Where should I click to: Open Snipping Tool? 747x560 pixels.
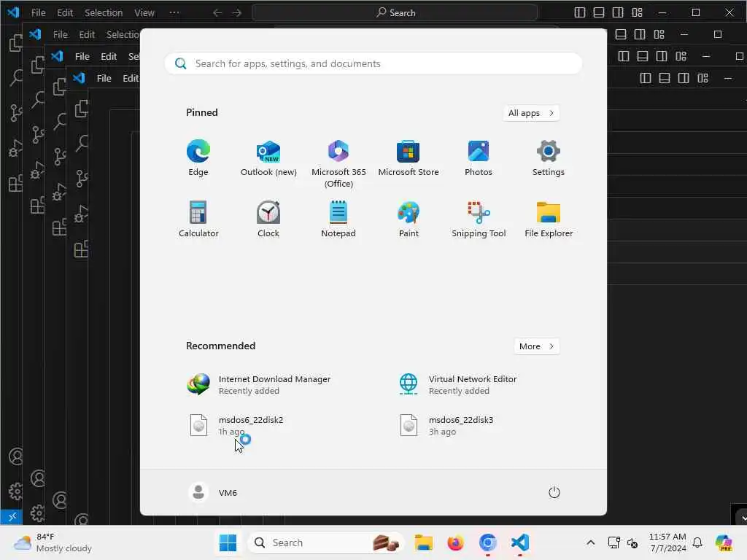(x=479, y=219)
